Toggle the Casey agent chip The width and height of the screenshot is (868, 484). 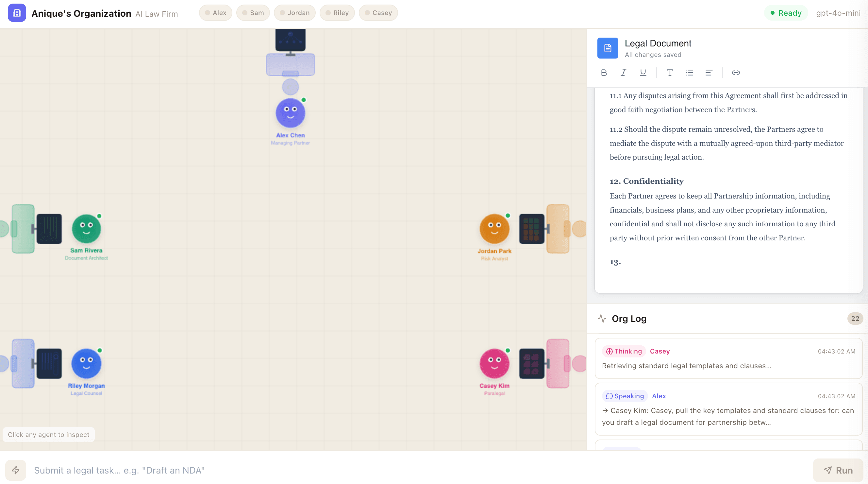pyautogui.click(x=378, y=13)
